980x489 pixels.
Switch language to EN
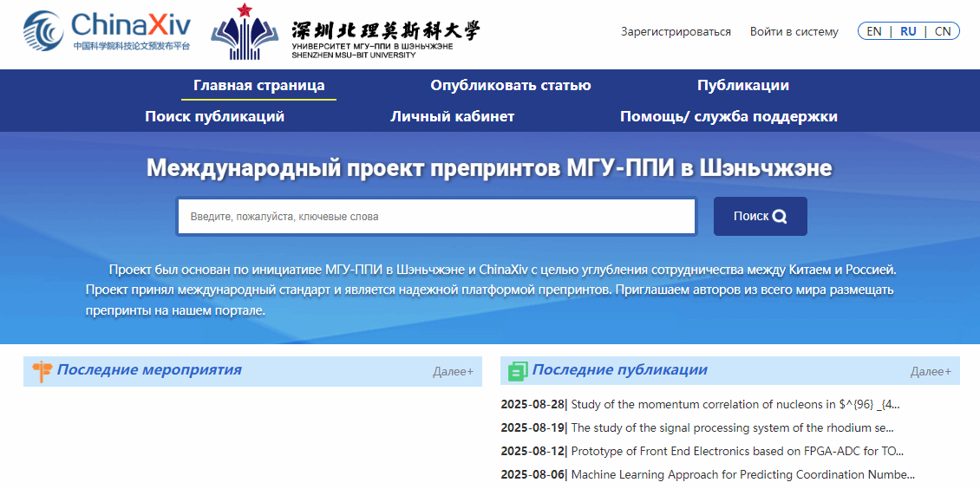coord(874,31)
